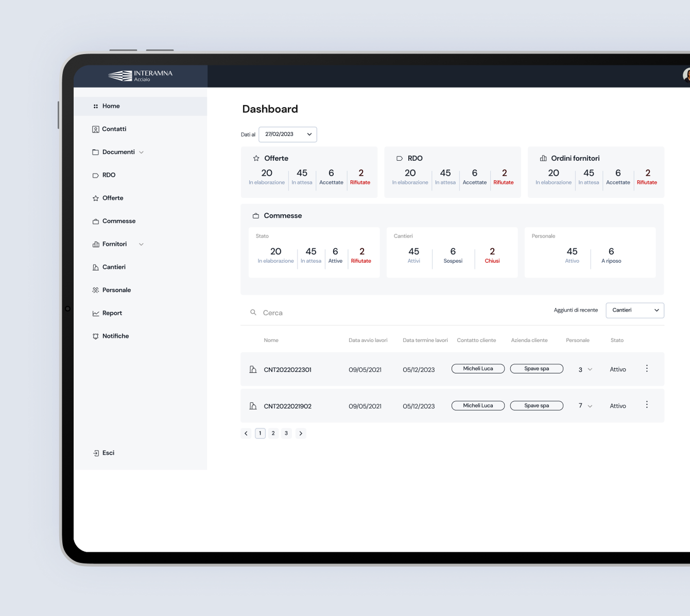Click Attive count in Commesse Stato panel
The image size is (690, 616).
click(335, 255)
